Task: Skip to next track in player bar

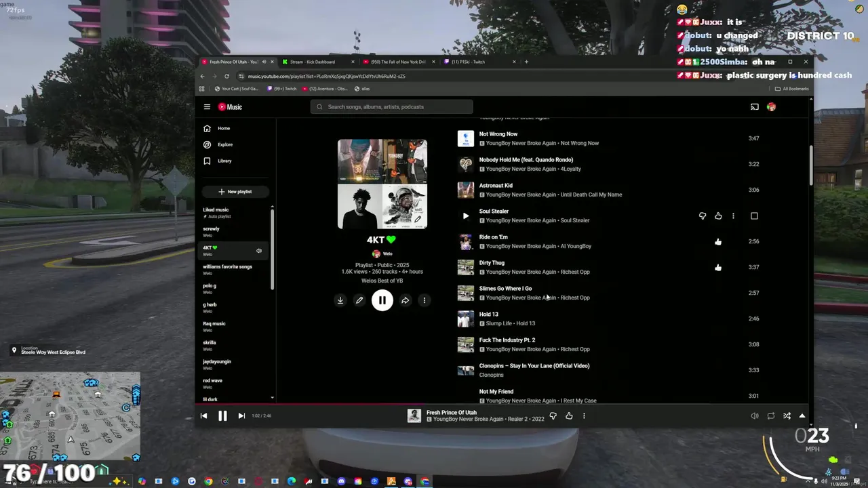Action: pyautogui.click(x=241, y=415)
